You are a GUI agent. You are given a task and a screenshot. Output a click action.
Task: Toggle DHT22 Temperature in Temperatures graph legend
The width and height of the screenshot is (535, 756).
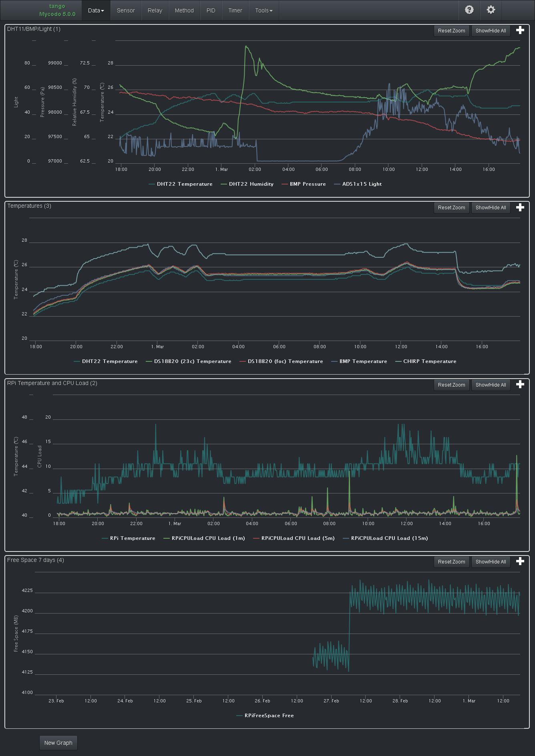(x=106, y=361)
